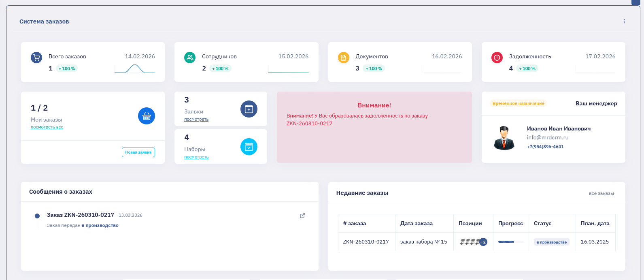Click the в производстве status badge in table

click(x=551, y=242)
